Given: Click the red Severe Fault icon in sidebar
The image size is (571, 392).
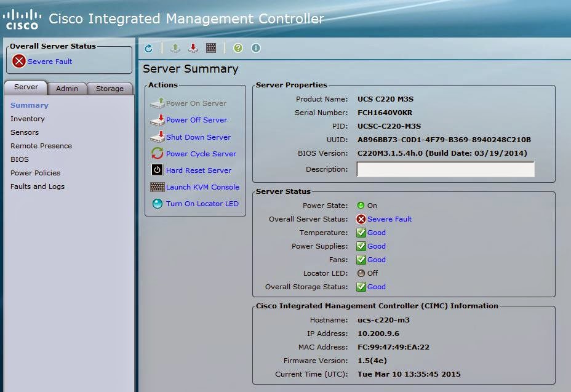Looking at the screenshot, I should [19, 61].
